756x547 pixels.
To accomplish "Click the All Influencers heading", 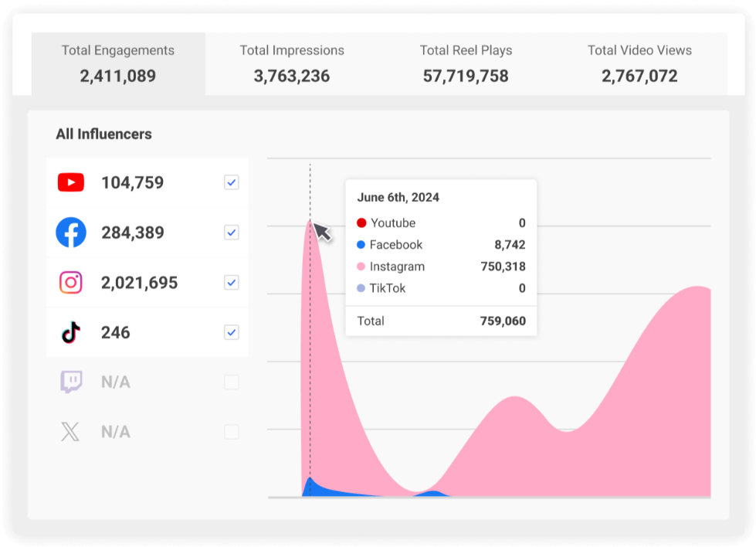I will click(103, 134).
